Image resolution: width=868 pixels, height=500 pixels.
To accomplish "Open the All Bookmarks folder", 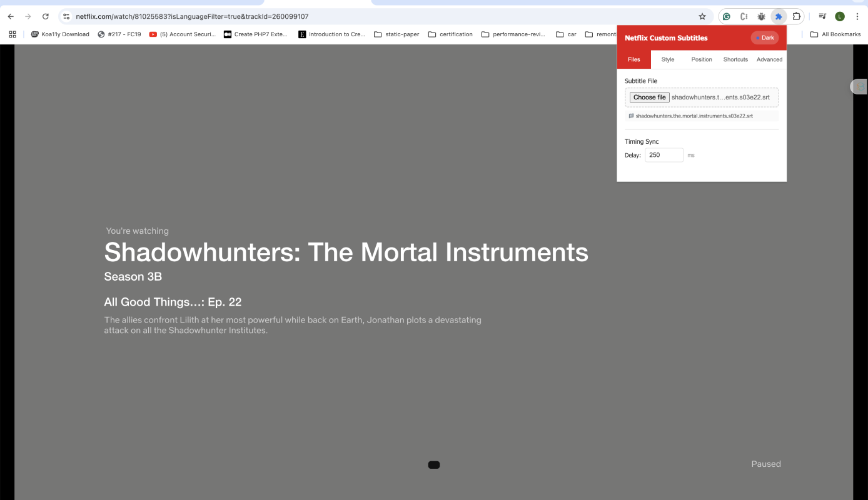I will (x=835, y=34).
